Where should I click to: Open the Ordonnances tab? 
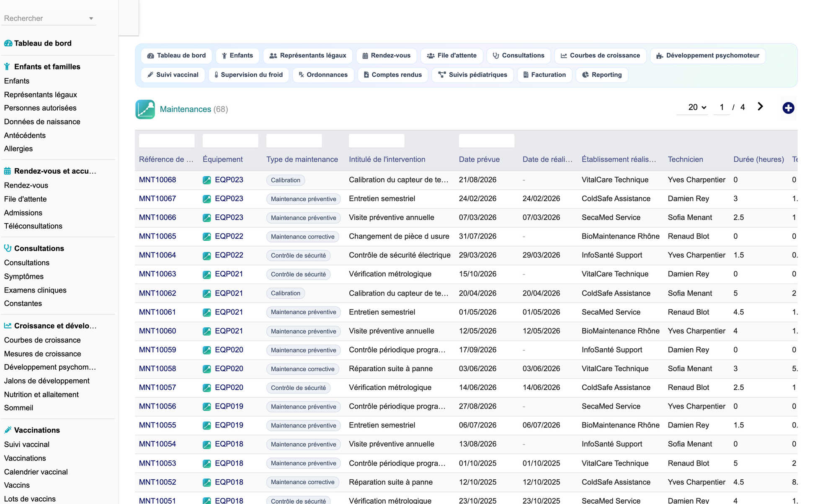[323, 75]
